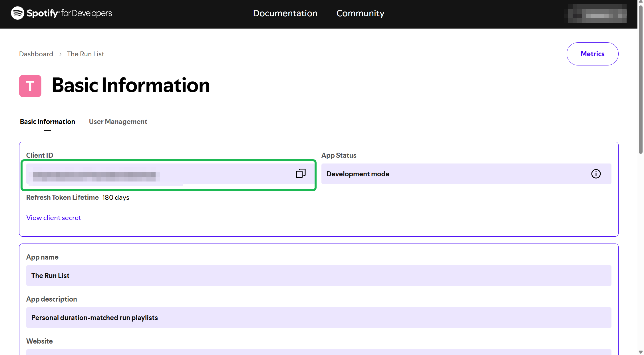Click the App name field The Run List
The width and height of the screenshot is (644, 355).
coord(319,276)
